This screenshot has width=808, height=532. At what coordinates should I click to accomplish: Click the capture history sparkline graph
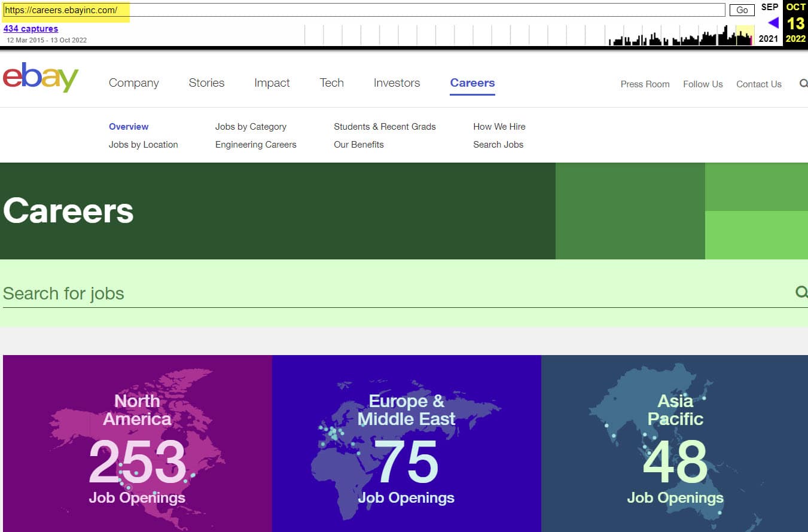pyautogui.click(x=529, y=35)
